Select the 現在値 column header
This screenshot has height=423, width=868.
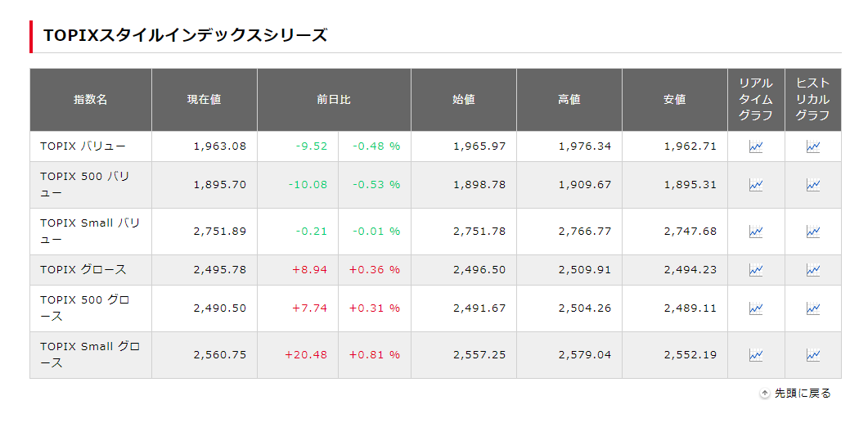coord(205,100)
